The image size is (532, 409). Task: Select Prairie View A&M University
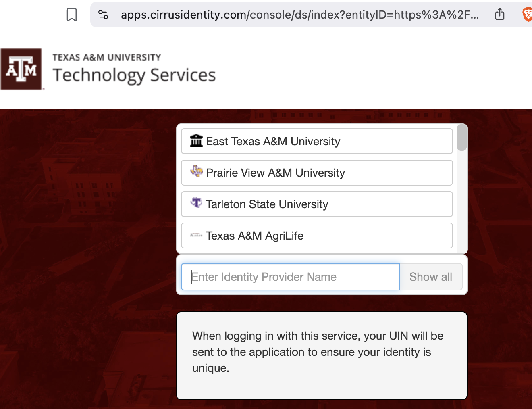[x=317, y=173]
